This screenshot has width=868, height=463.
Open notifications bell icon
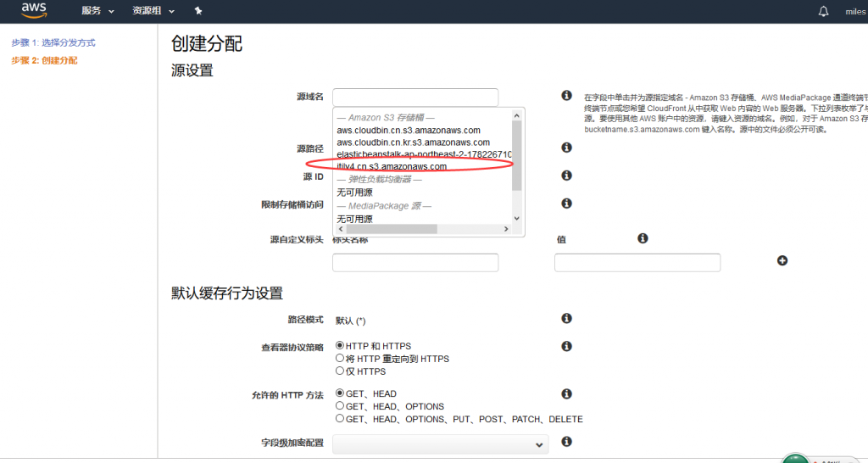click(824, 11)
